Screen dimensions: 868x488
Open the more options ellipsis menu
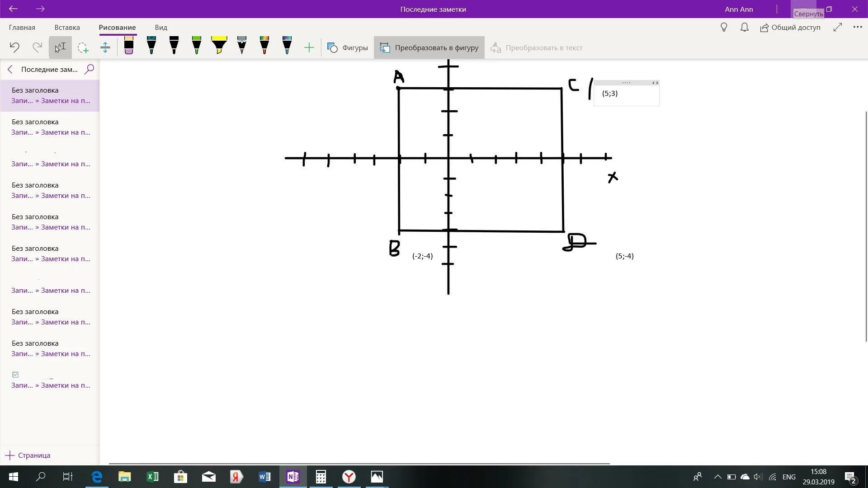858,27
